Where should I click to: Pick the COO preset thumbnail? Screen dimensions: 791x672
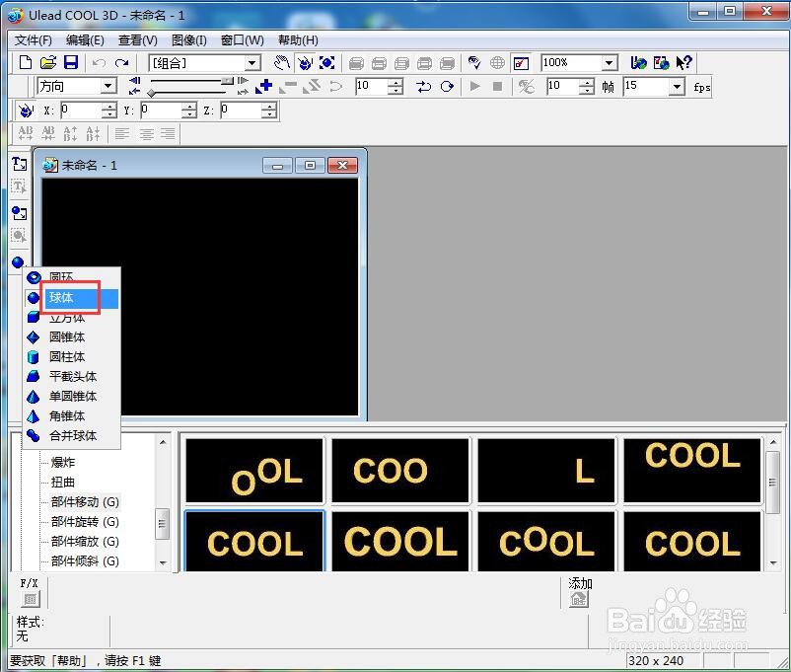(x=400, y=471)
